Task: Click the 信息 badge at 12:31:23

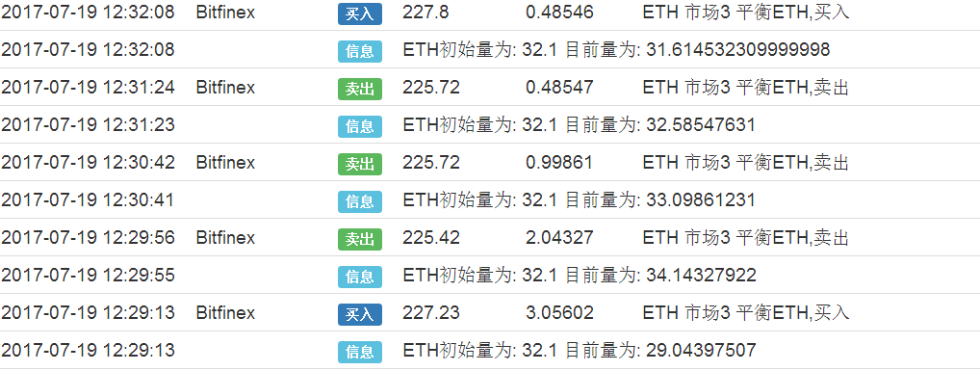Action: [359, 126]
